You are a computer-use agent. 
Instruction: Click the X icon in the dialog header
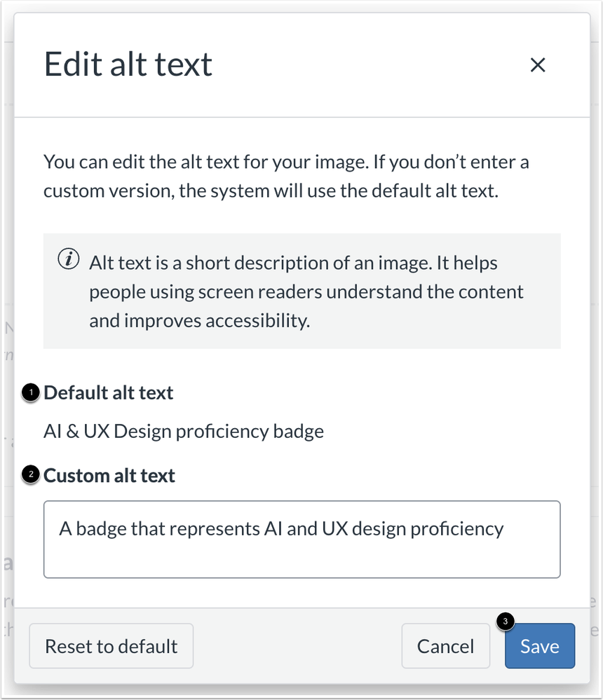click(538, 64)
